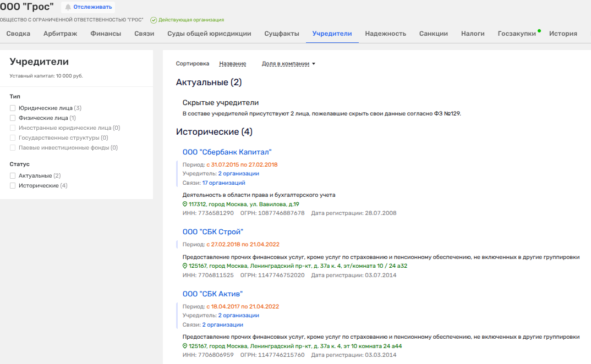
Task: Toggle the Исторические status checkbox
Action: point(13,186)
